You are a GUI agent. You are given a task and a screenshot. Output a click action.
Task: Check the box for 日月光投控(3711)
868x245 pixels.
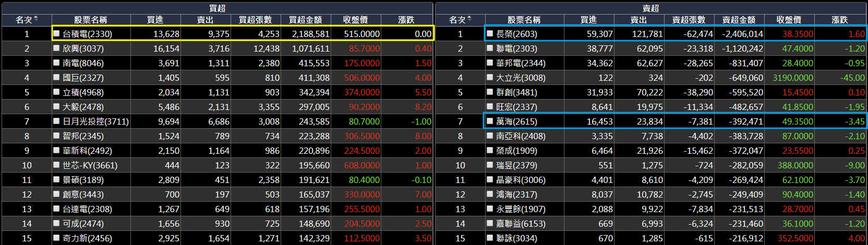[56, 121]
